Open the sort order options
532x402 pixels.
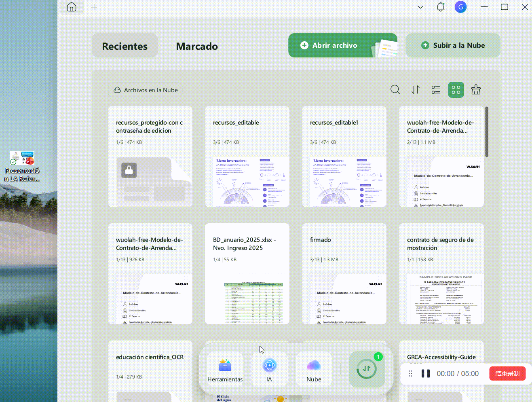416,90
